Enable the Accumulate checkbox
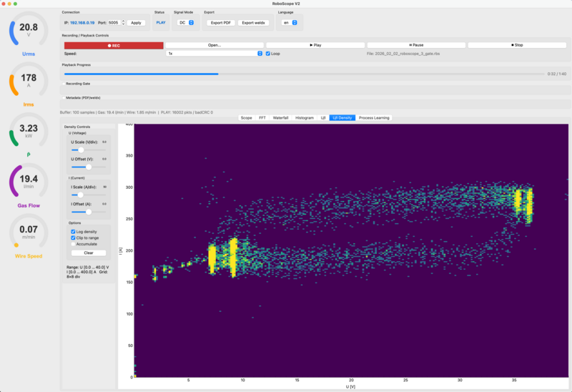572x392 pixels. (73, 244)
